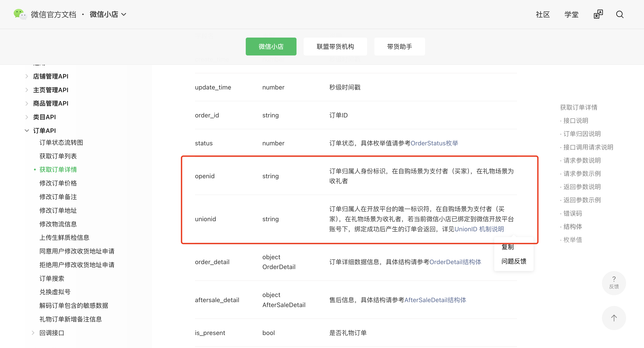Screen dimensions: 644x348
Task: Collapse the 订单API section
Action: 27,131
